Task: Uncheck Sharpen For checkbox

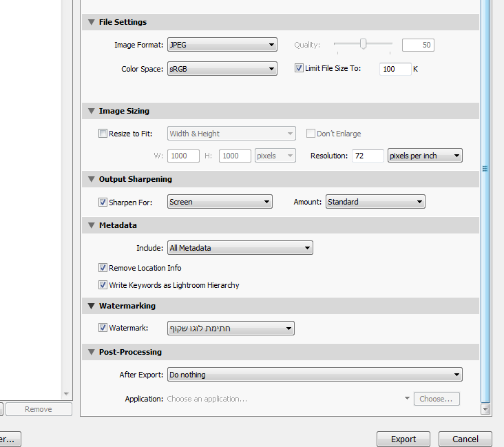Action: tap(103, 202)
